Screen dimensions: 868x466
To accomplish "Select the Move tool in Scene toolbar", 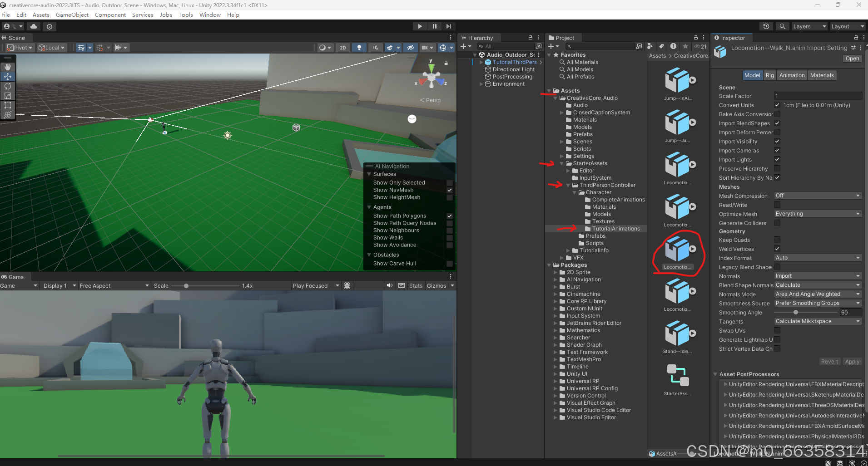I will point(8,77).
